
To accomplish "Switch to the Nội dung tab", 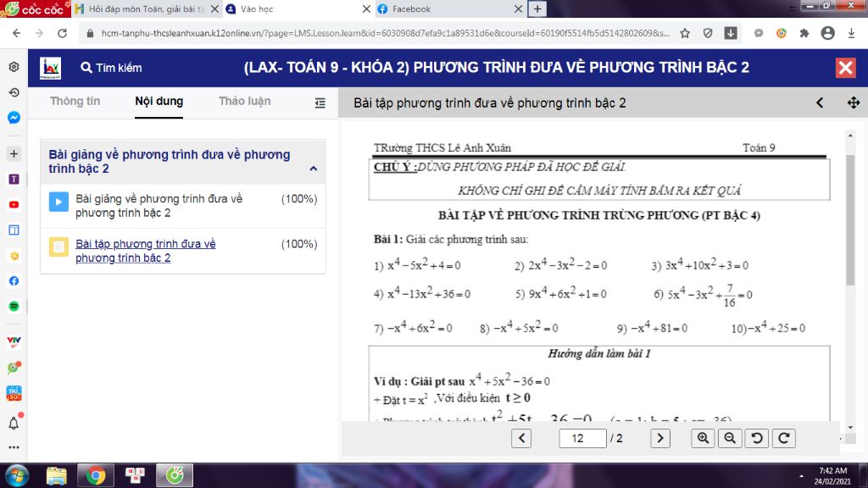I will pos(159,102).
